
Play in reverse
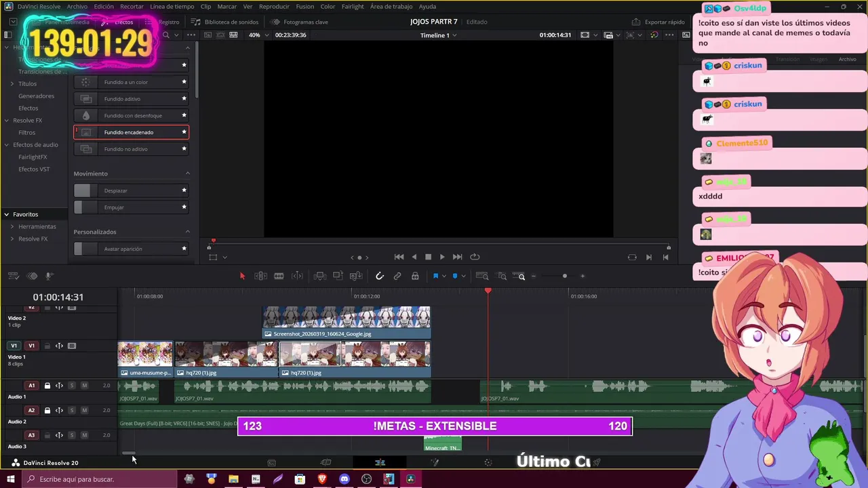point(414,257)
